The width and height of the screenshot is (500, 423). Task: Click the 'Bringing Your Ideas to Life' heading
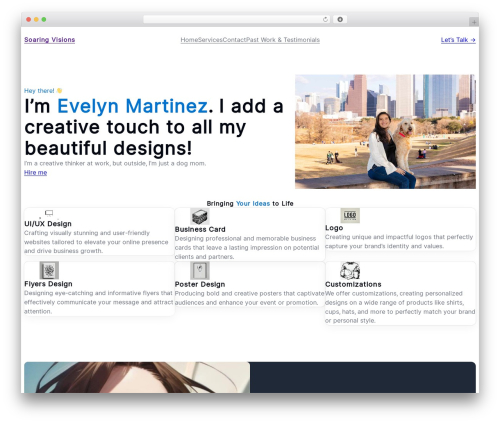coord(250,204)
